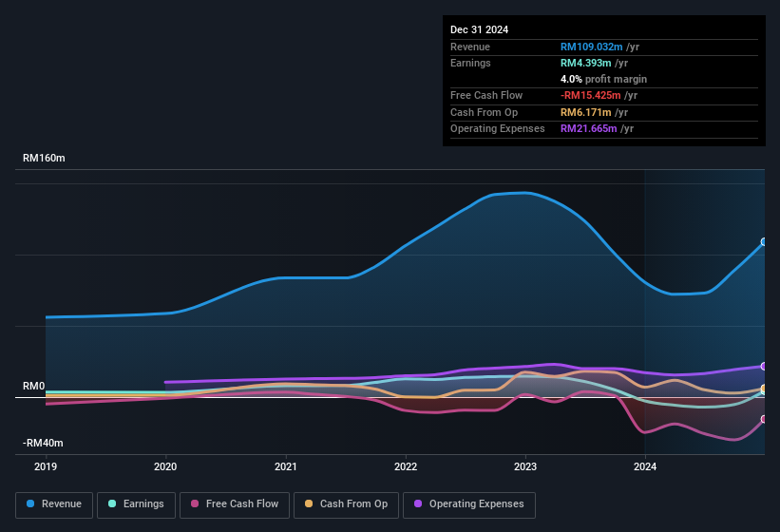Click the RM109.032m revenue value

tap(592, 47)
